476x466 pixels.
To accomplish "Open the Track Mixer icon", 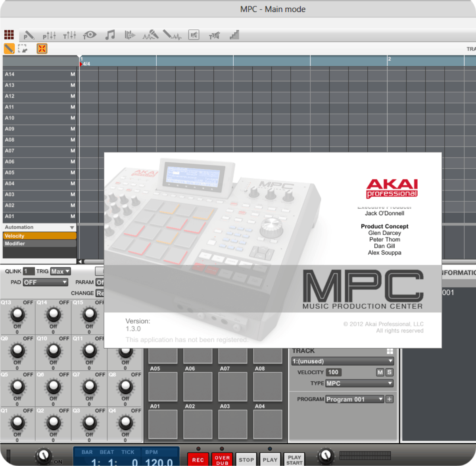I will [69, 35].
